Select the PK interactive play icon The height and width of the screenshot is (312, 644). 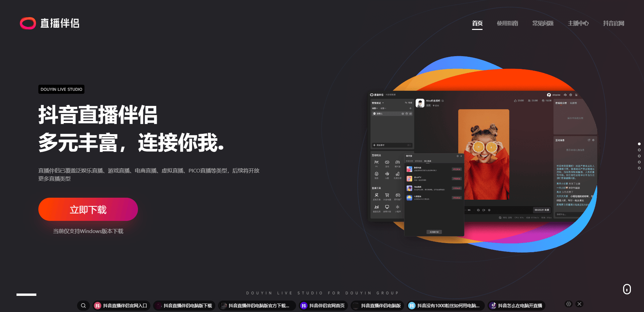pos(377,162)
